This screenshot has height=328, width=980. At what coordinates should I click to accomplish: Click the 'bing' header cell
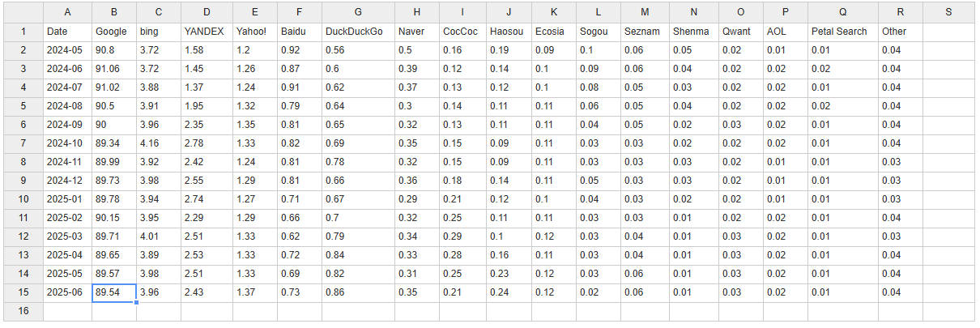pos(159,32)
